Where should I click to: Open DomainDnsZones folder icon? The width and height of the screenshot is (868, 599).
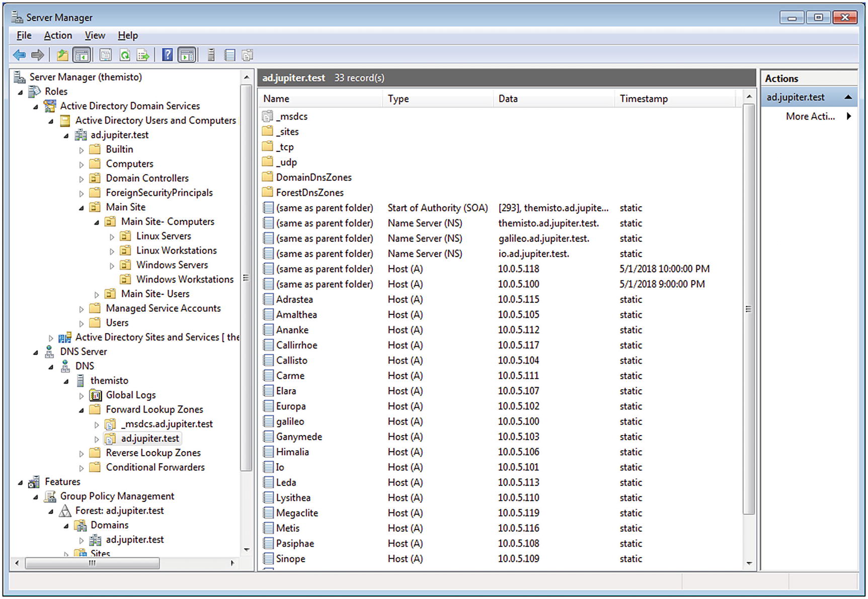click(x=268, y=178)
